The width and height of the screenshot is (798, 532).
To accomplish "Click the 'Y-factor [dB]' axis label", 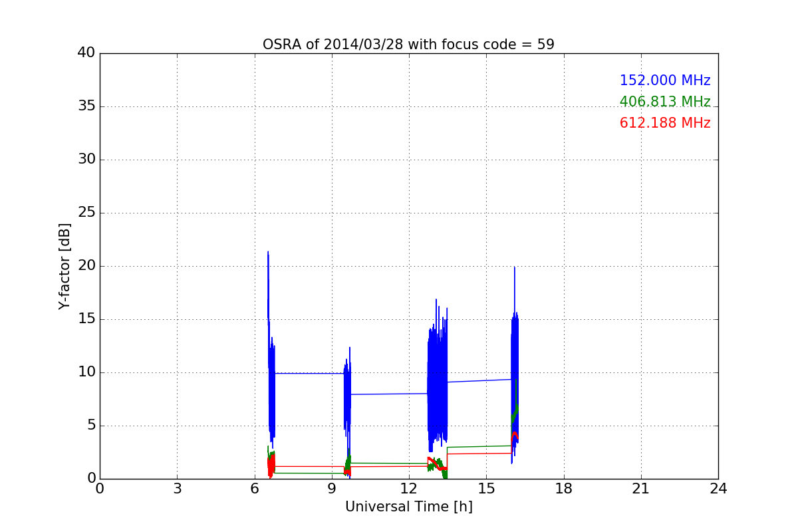I will click(65, 266).
